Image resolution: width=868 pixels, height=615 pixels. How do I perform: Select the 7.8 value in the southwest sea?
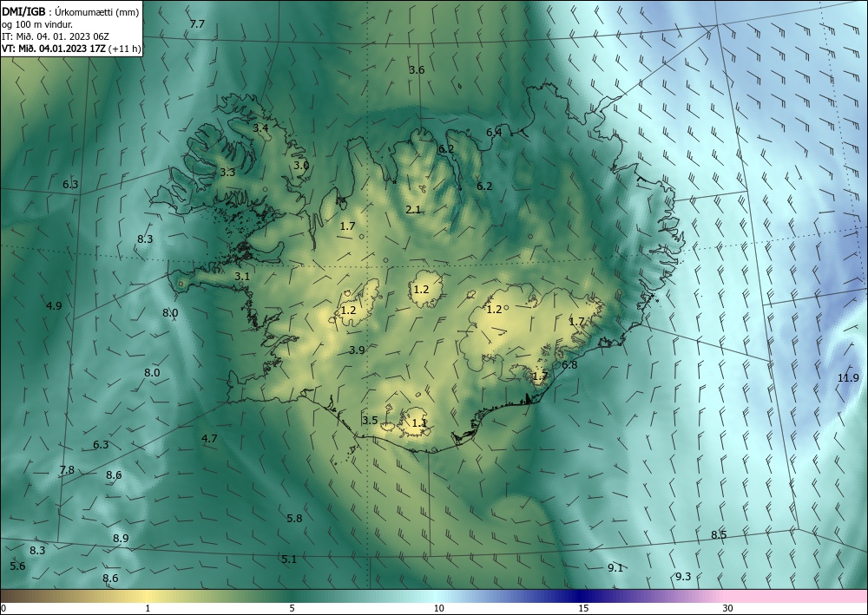pyautogui.click(x=67, y=470)
